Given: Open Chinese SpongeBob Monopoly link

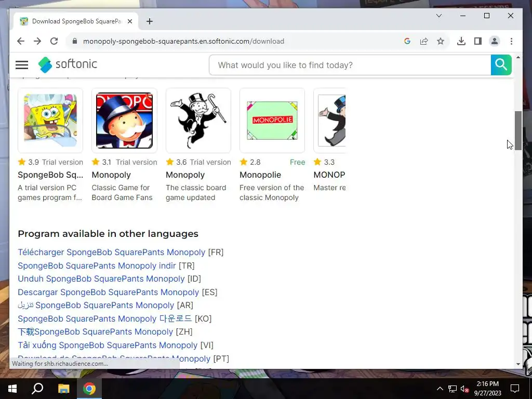Looking at the screenshot, I should [96, 331].
